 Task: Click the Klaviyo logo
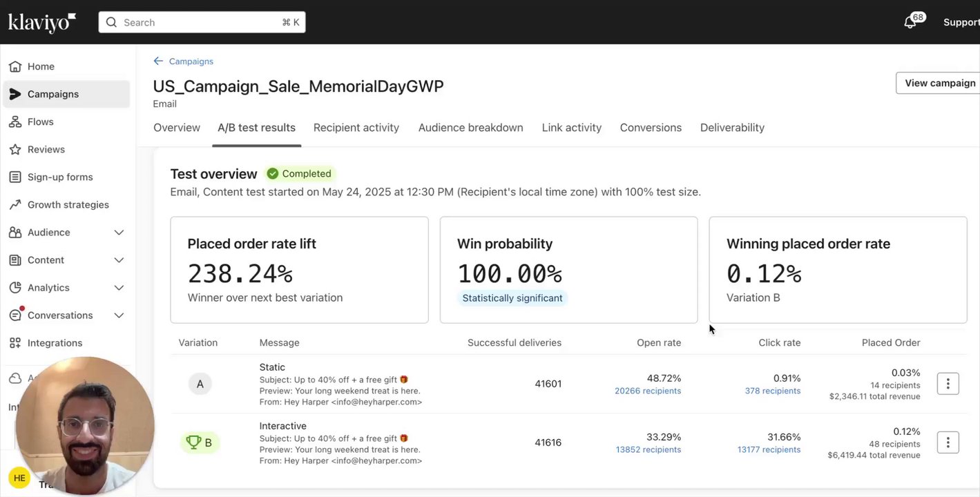41,23
